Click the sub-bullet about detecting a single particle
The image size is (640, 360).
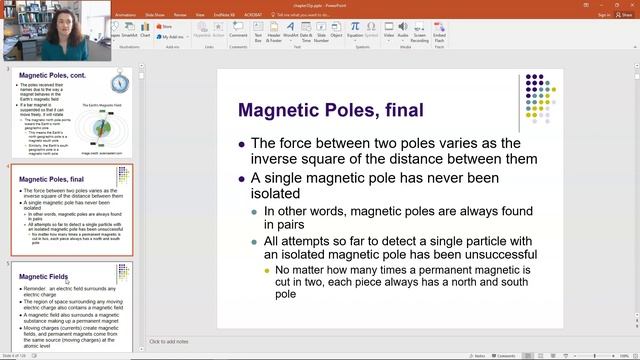point(400,248)
